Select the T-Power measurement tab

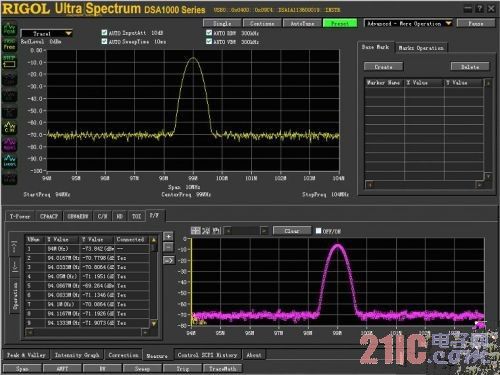(20, 216)
